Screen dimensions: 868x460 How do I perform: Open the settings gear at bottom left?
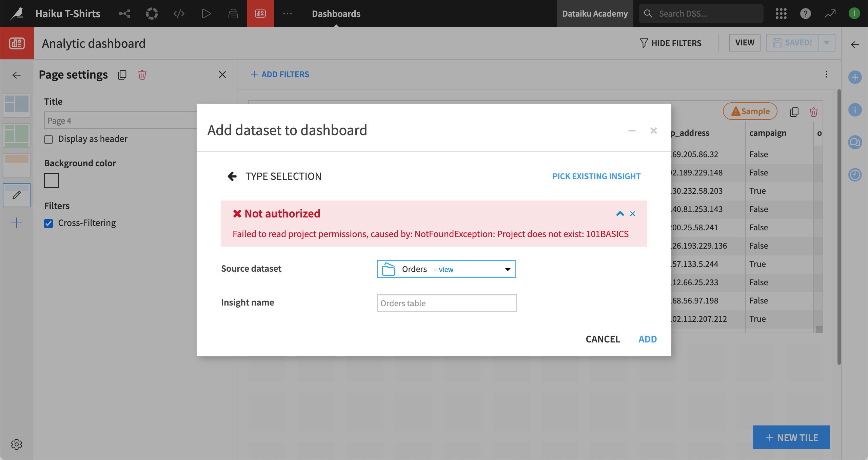pyautogui.click(x=16, y=445)
